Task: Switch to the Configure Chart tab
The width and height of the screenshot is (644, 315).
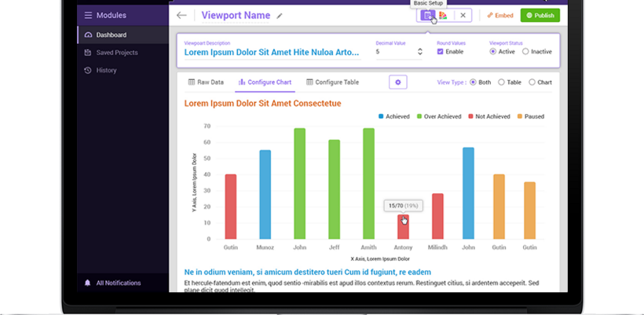Action: [265, 82]
